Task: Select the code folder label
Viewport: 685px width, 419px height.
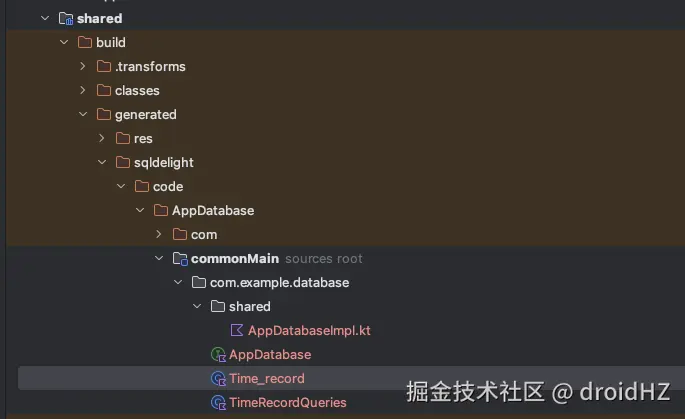Action: click(168, 186)
